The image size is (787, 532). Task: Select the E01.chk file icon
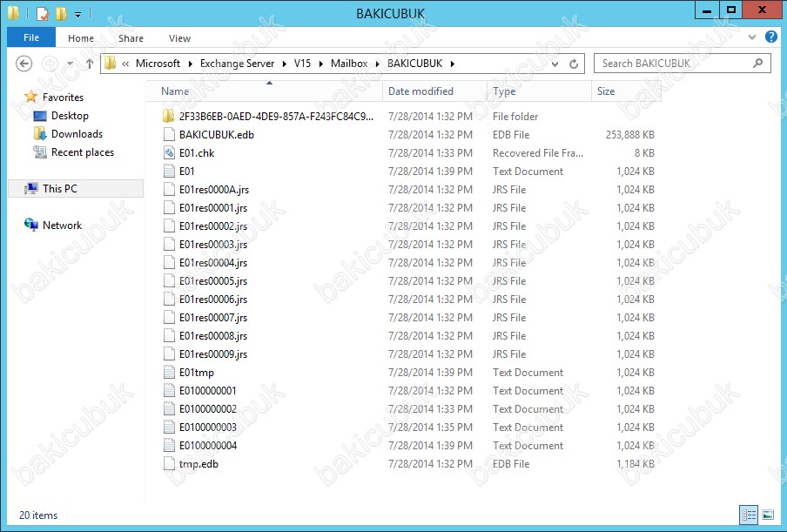pyautogui.click(x=169, y=153)
